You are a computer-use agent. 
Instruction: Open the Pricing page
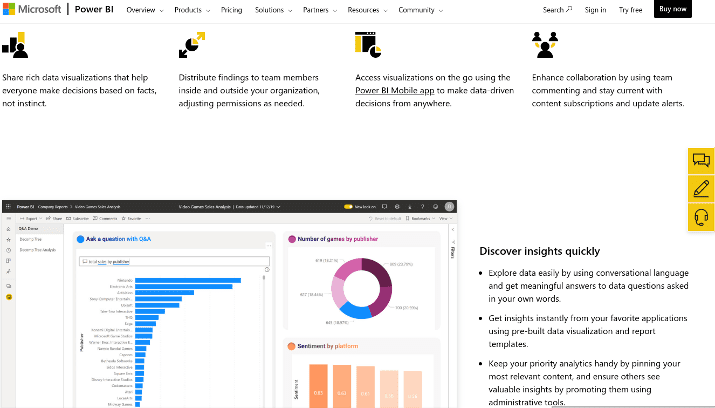[x=231, y=10]
